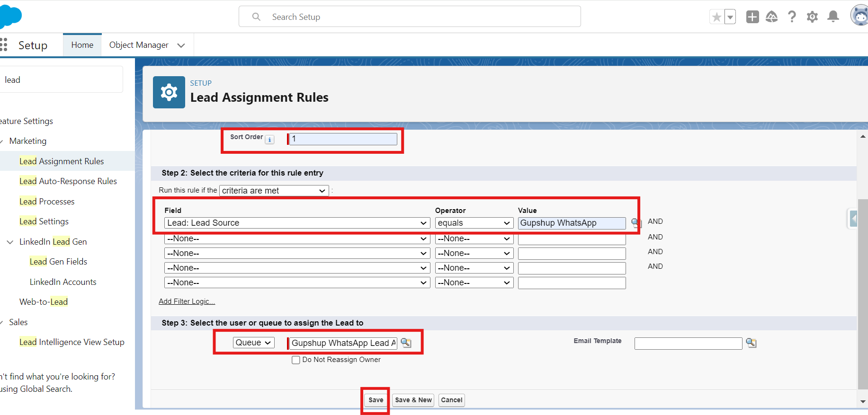Select Lead Settings in sidebar

coord(44,221)
